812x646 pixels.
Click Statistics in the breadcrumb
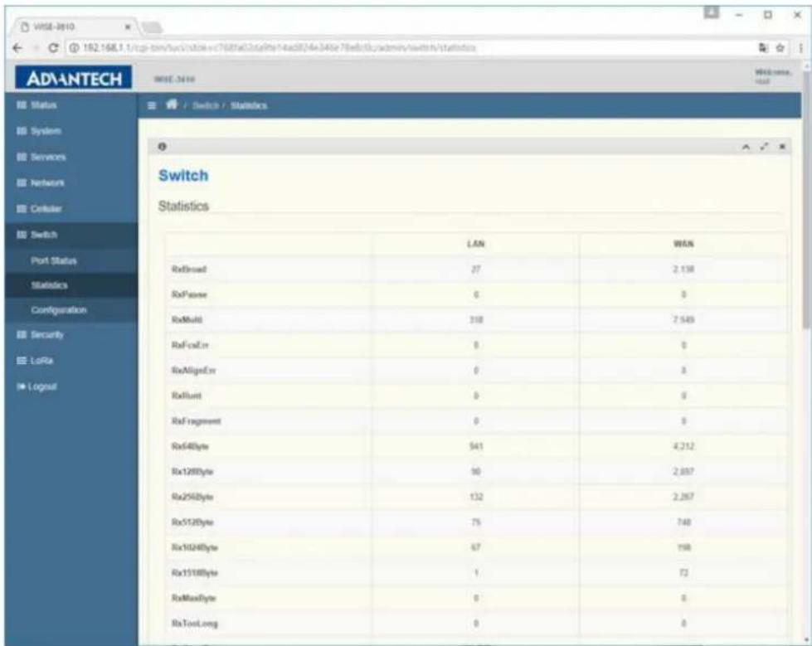click(249, 105)
